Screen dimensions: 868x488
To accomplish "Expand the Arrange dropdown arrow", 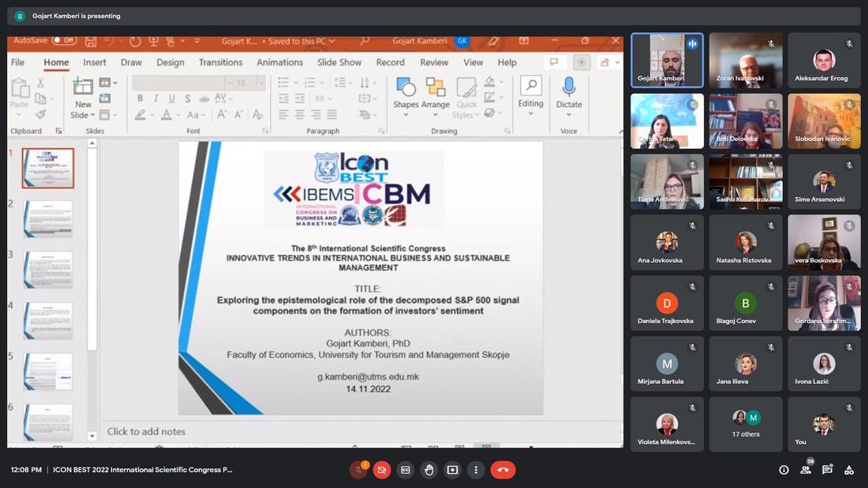I will point(436,115).
